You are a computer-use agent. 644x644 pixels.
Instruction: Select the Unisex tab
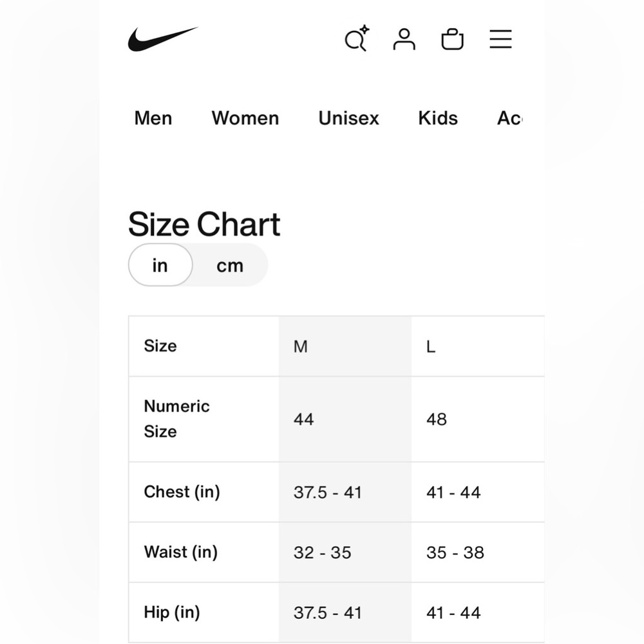(348, 118)
